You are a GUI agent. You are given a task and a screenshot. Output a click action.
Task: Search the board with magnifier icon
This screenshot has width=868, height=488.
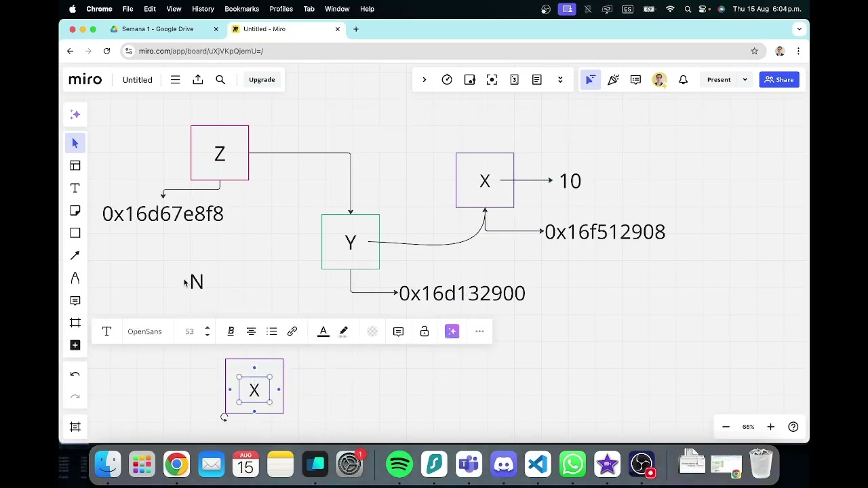220,80
